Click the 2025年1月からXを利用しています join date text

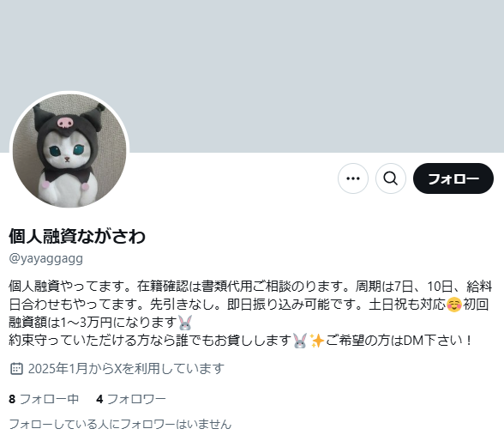tap(126, 369)
